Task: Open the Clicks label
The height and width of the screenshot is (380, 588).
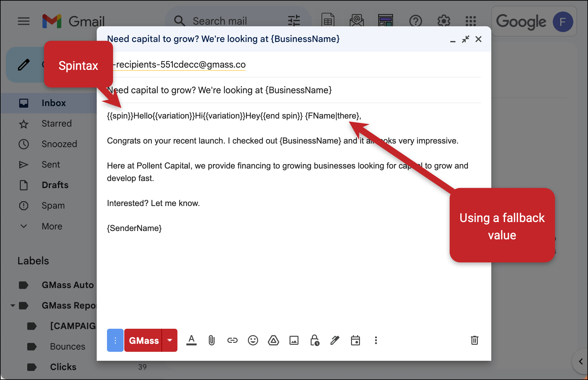Action: tap(63, 367)
